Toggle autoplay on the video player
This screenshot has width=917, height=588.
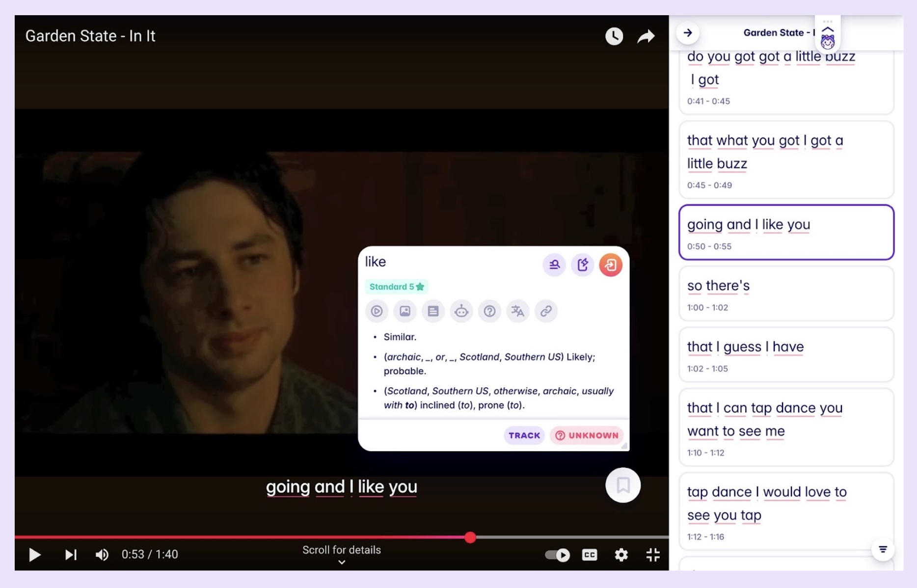558,555
